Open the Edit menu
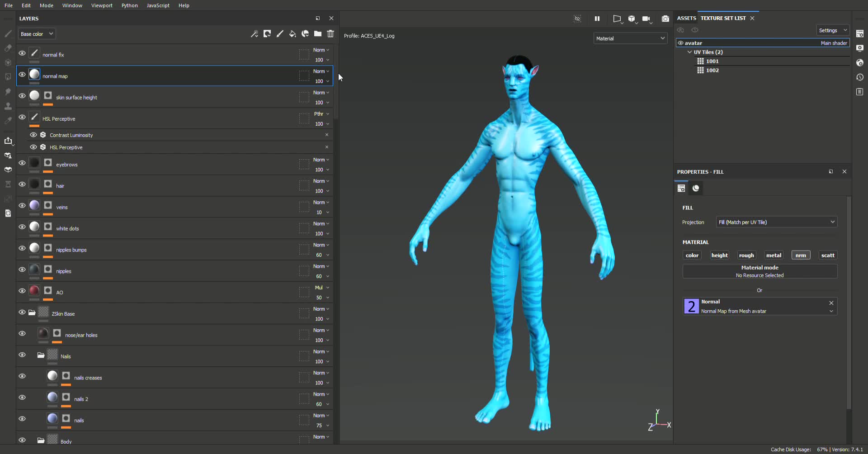Viewport: 868px width, 454px height. click(x=26, y=5)
